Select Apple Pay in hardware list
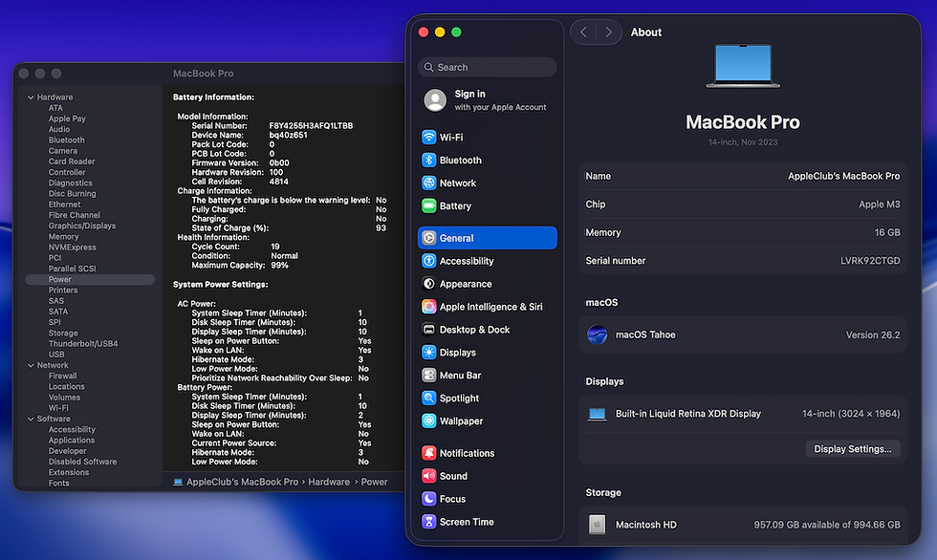 click(67, 118)
